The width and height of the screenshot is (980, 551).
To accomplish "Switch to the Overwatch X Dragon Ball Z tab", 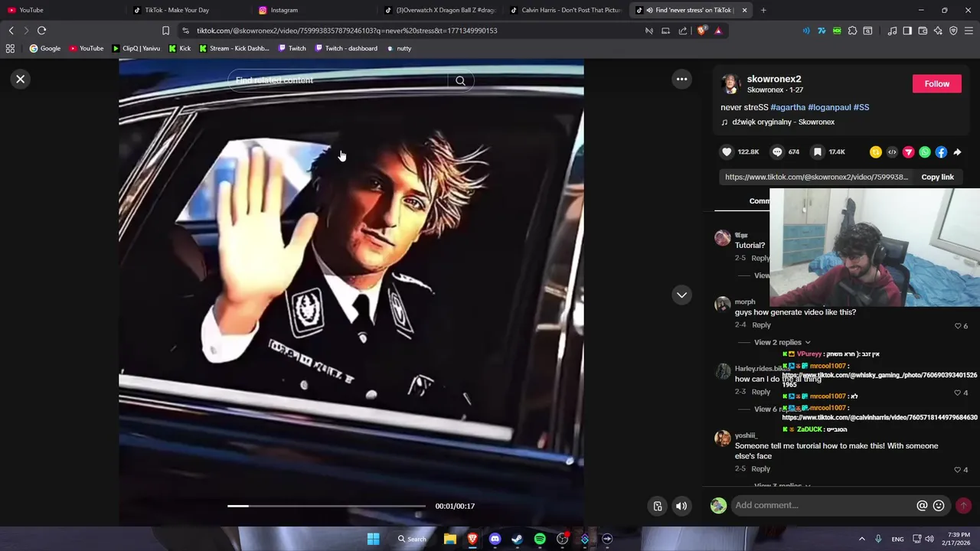I will 440,10.
